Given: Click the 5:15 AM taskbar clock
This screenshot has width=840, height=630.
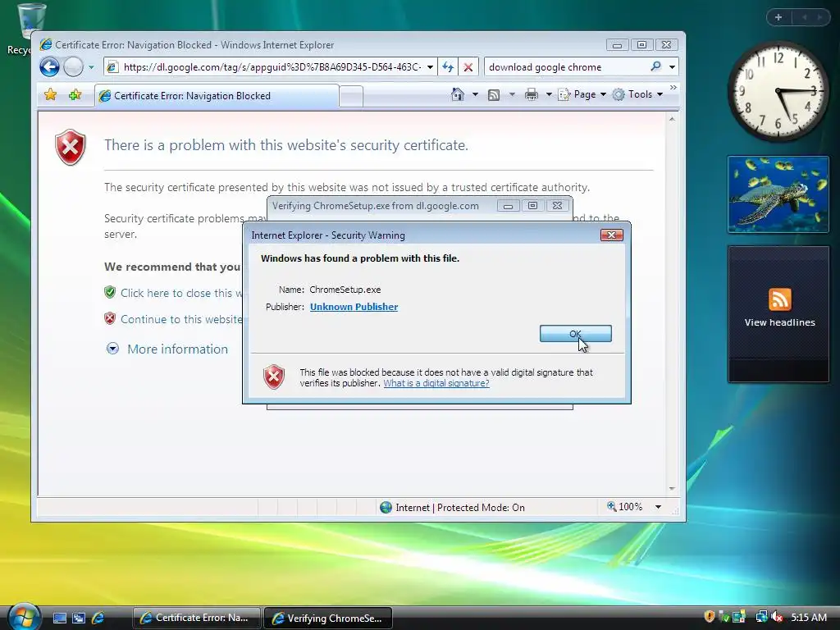Looking at the screenshot, I should (x=808, y=617).
